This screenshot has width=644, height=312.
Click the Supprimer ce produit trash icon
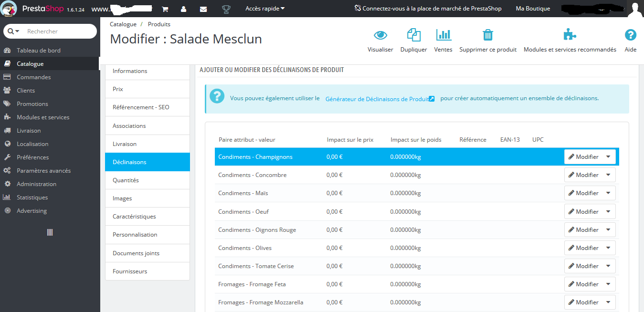488,35
